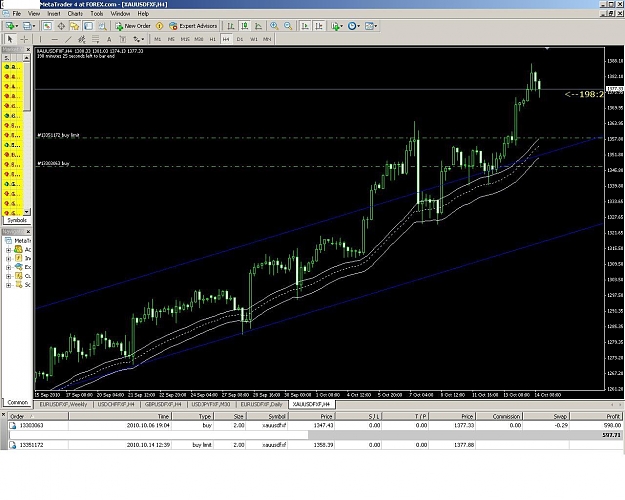Expand the Expert Advisors node in Navigator
This screenshot has height=500, width=625.
[x=8, y=268]
